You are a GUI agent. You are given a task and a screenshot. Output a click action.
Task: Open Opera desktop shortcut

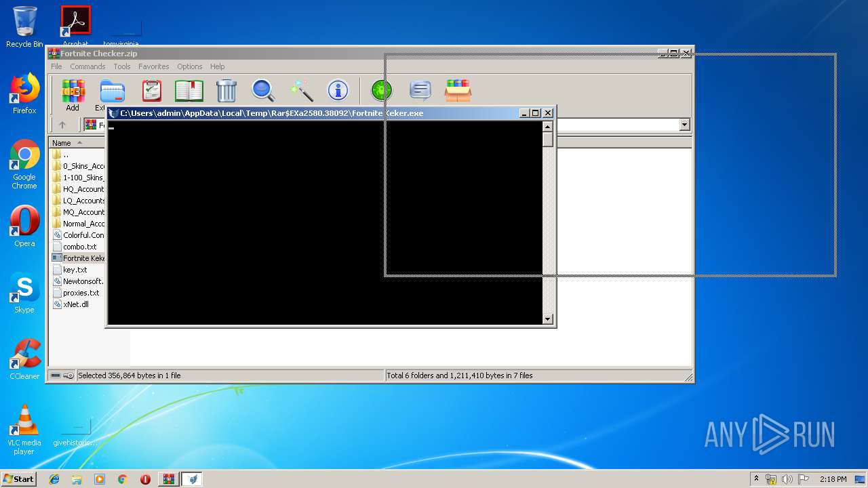click(x=24, y=226)
